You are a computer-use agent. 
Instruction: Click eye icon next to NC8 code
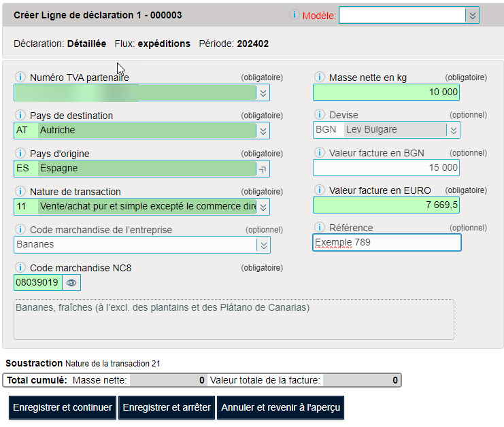coord(71,283)
